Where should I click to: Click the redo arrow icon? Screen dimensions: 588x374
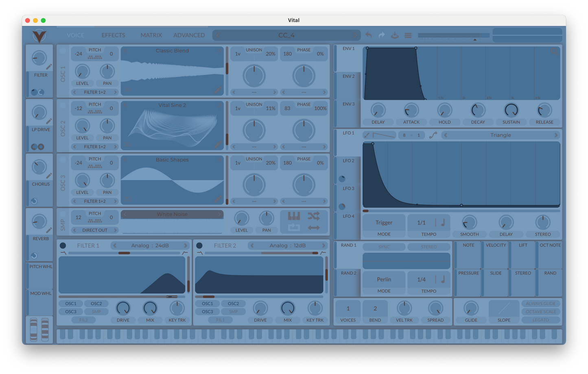click(x=382, y=35)
